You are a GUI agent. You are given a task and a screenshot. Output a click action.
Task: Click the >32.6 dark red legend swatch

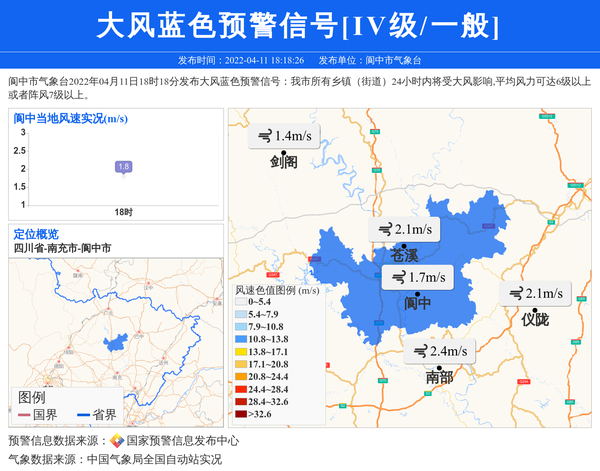[x=240, y=413]
